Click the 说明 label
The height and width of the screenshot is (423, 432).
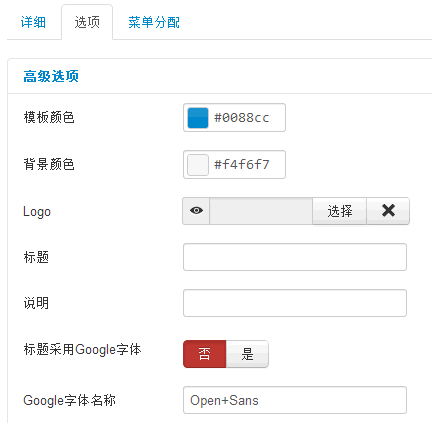(36, 303)
